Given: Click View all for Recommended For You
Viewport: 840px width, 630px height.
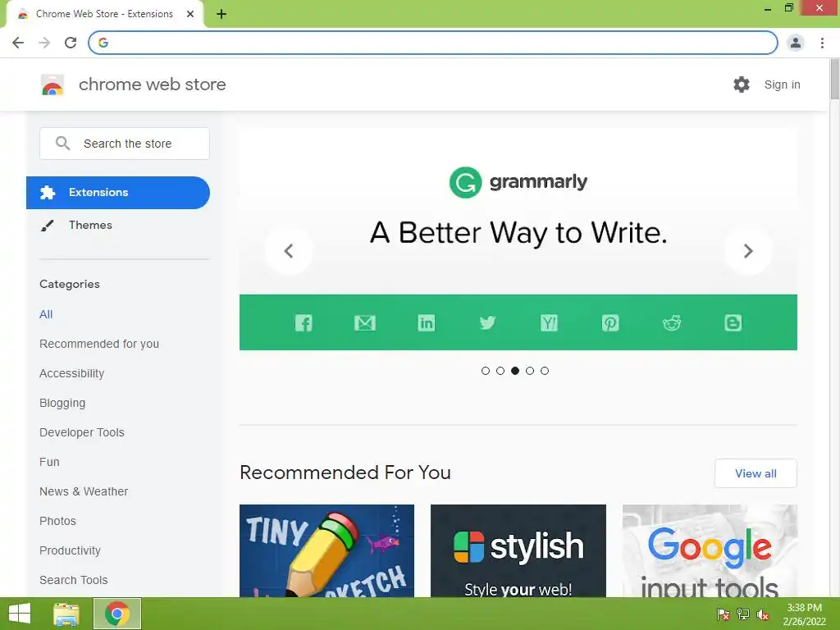Looking at the screenshot, I should click(756, 473).
